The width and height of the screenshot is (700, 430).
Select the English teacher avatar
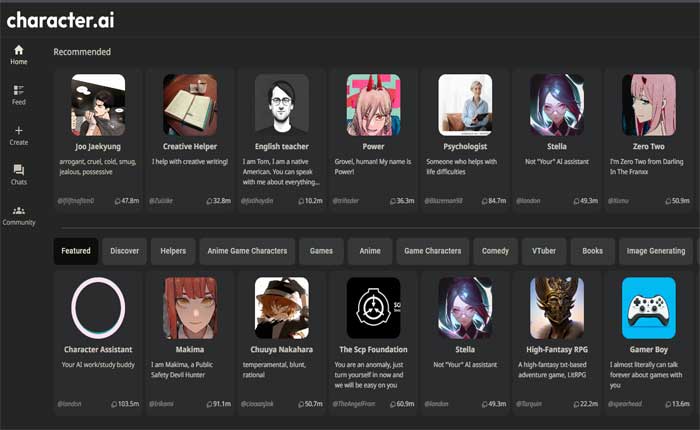(282, 103)
